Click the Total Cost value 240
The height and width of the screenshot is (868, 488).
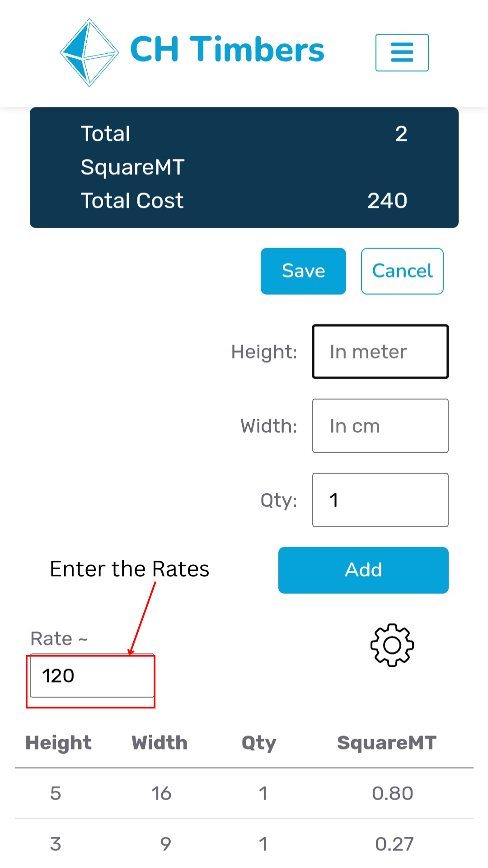[x=387, y=200]
